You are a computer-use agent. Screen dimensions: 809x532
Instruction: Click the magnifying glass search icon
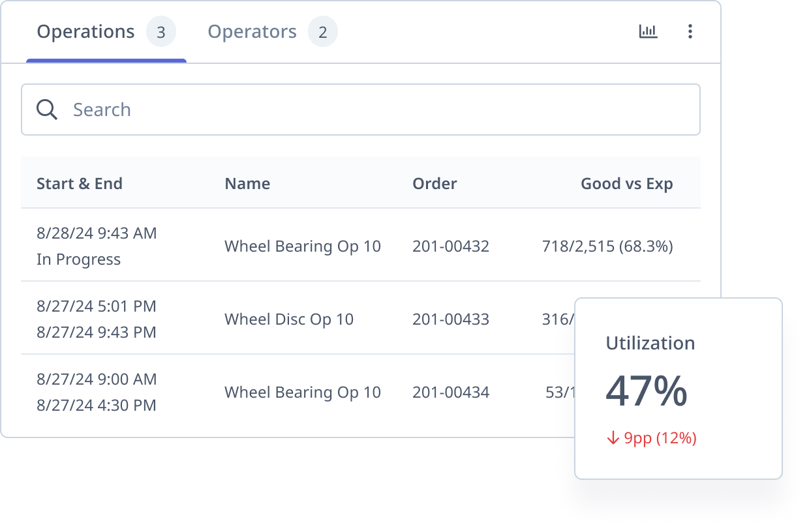pos(46,110)
